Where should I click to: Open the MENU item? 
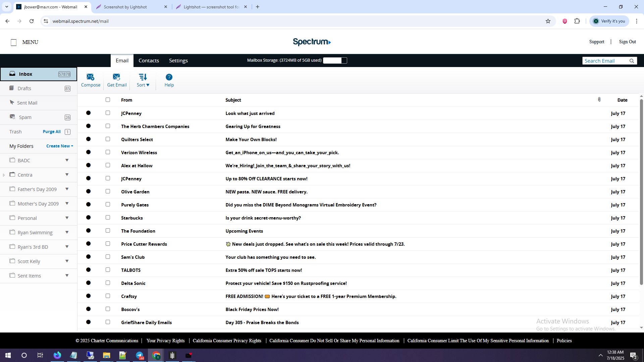point(24,42)
